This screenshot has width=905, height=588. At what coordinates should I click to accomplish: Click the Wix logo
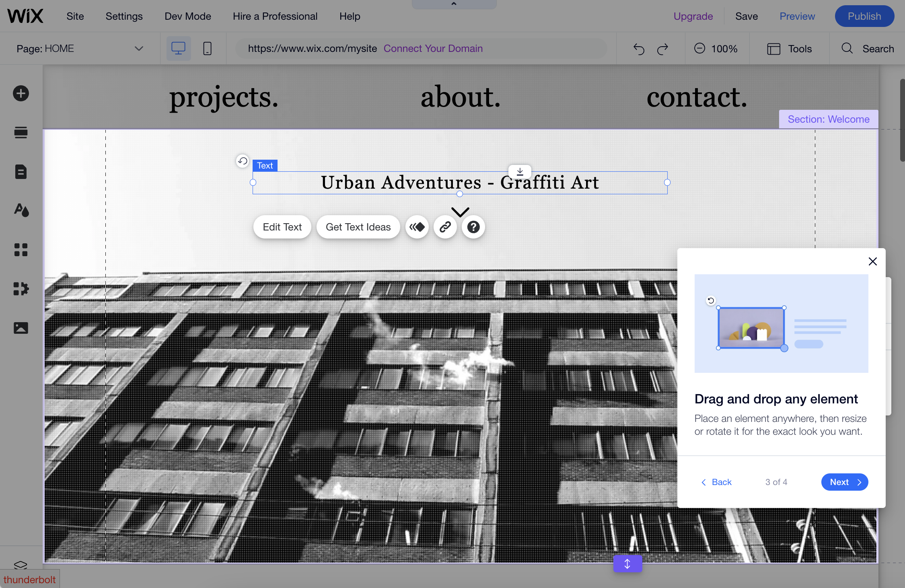click(x=25, y=16)
